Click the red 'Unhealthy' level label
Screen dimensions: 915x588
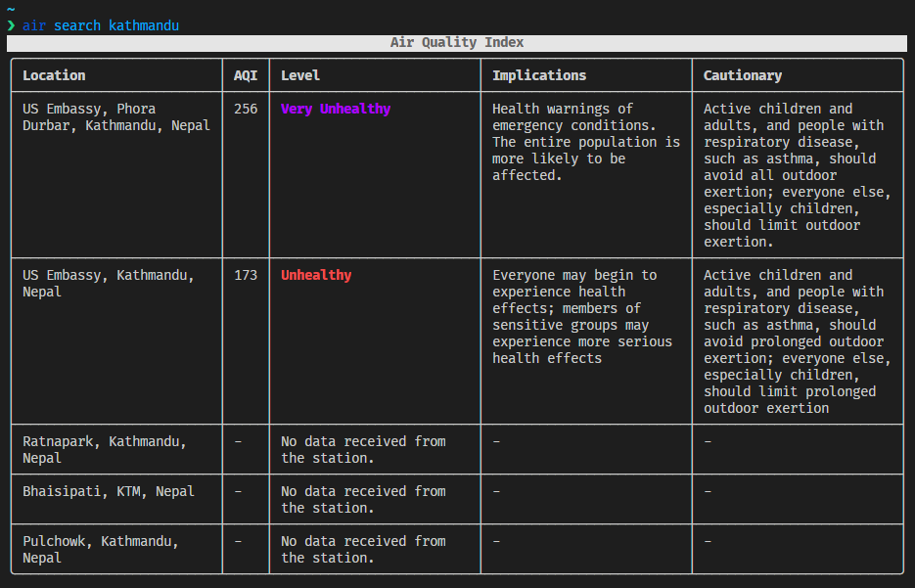pyautogui.click(x=316, y=275)
